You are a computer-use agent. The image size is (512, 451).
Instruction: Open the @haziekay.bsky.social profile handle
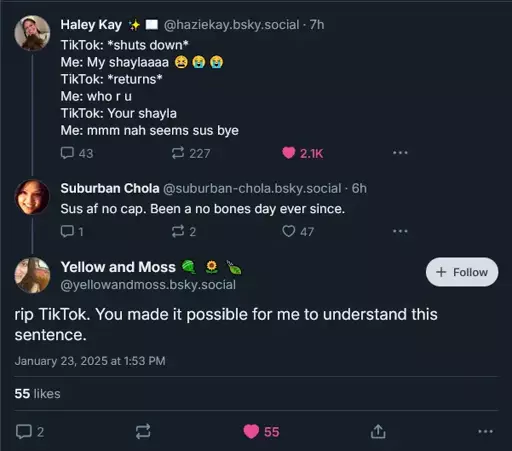click(231, 25)
